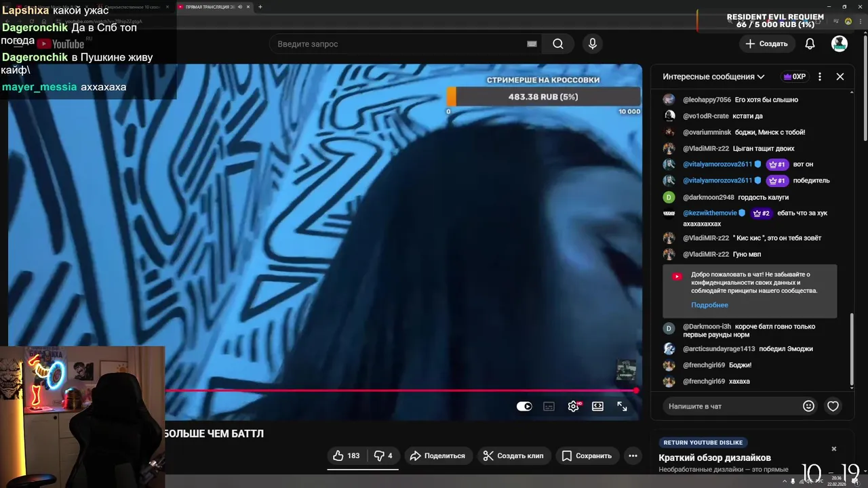Screen dimensions: 868x488
Task: Click @leohappy7056 username in chat
Action: (707, 100)
